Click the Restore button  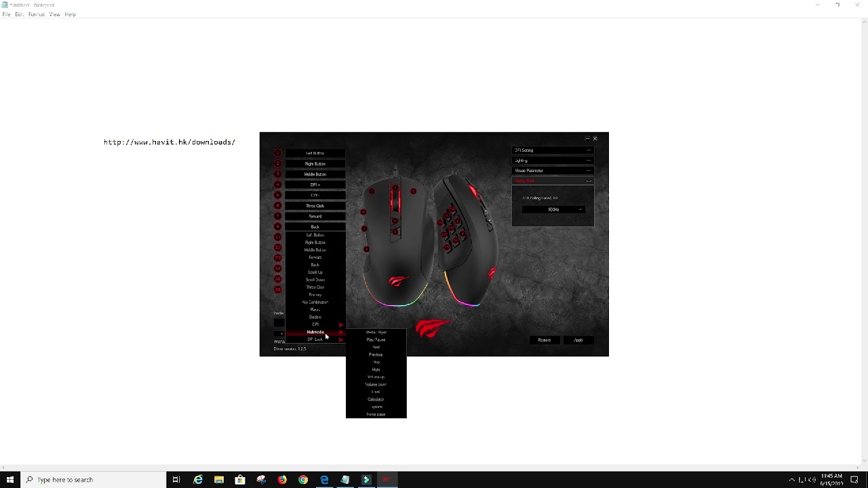tap(545, 340)
